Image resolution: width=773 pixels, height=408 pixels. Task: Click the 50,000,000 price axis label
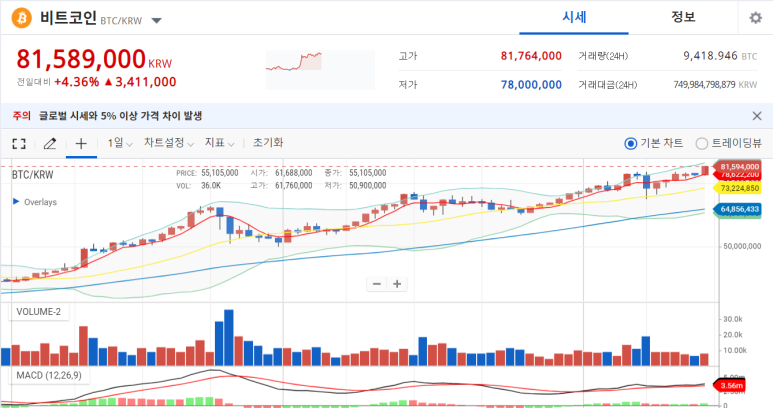(742, 246)
